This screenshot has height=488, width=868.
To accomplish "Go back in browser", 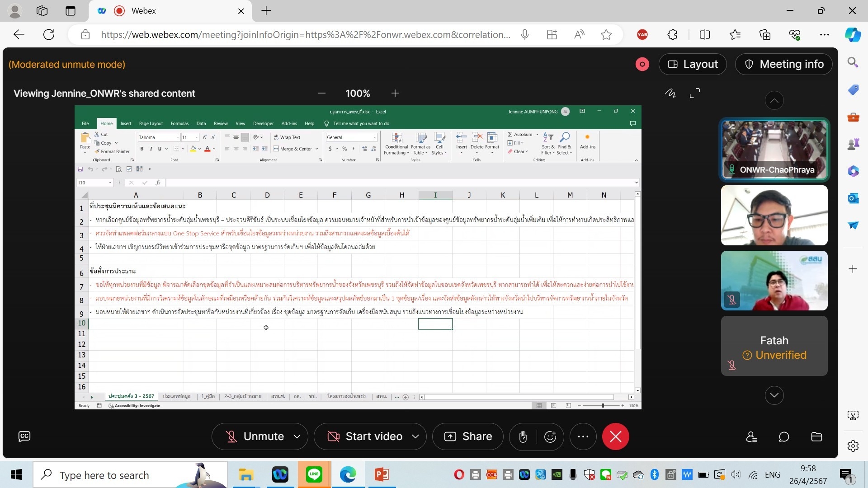I will click(19, 35).
